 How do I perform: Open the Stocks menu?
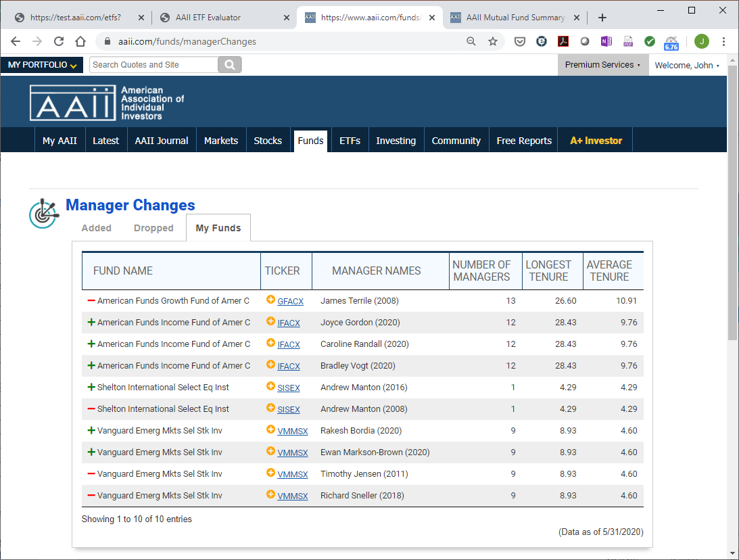coord(268,141)
